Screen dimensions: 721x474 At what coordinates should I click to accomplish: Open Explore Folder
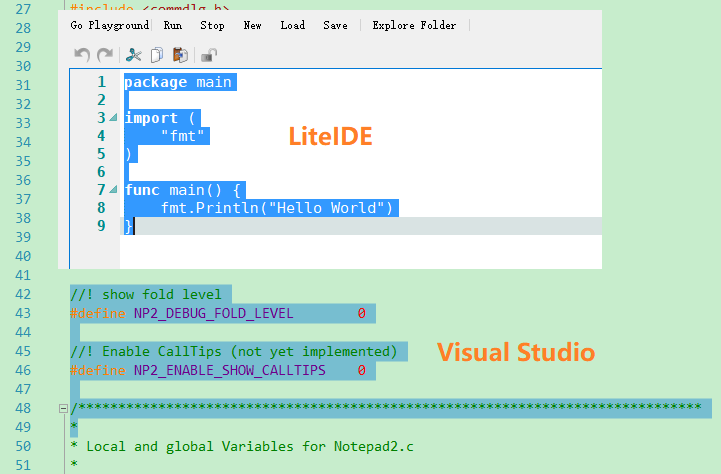click(414, 25)
